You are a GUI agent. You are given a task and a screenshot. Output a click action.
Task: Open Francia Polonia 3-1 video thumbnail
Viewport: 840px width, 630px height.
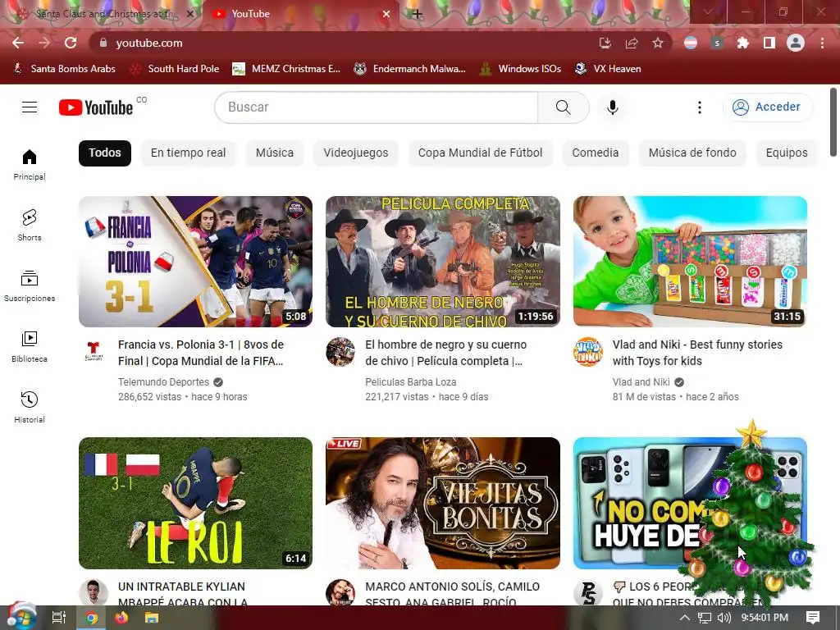click(195, 262)
